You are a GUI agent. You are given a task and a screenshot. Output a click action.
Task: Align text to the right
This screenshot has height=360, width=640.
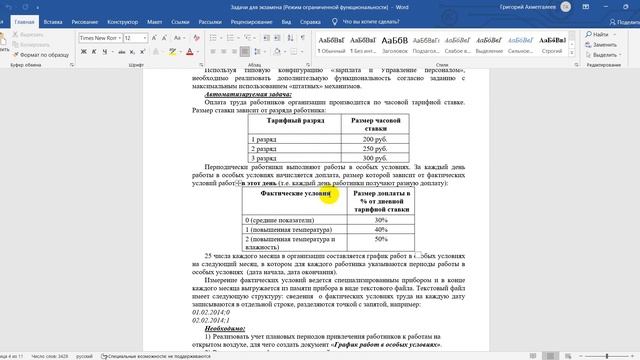click(x=234, y=52)
